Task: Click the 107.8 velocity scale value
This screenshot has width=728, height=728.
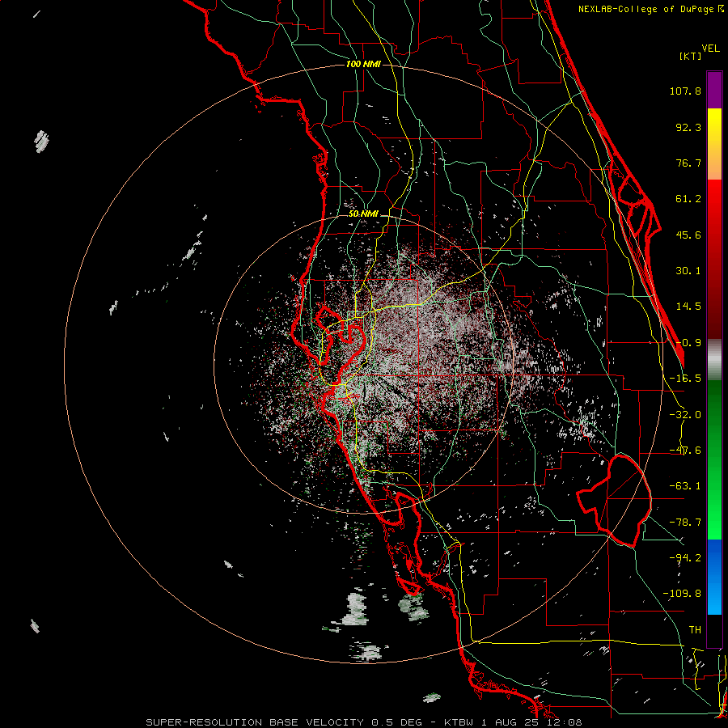Action: [685, 91]
